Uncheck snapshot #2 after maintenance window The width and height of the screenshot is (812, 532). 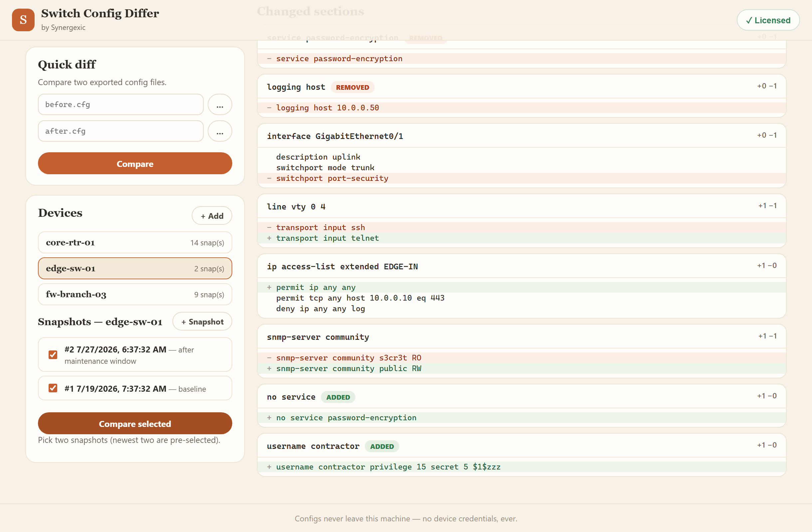tap(53, 355)
